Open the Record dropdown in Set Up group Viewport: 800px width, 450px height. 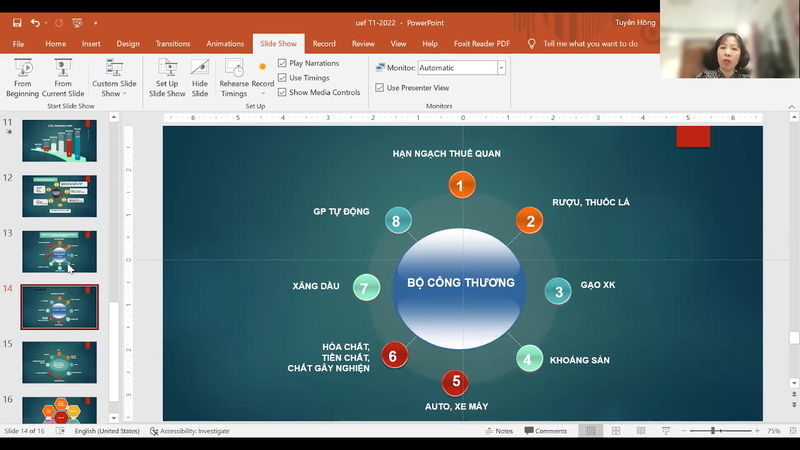click(x=263, y=78)
